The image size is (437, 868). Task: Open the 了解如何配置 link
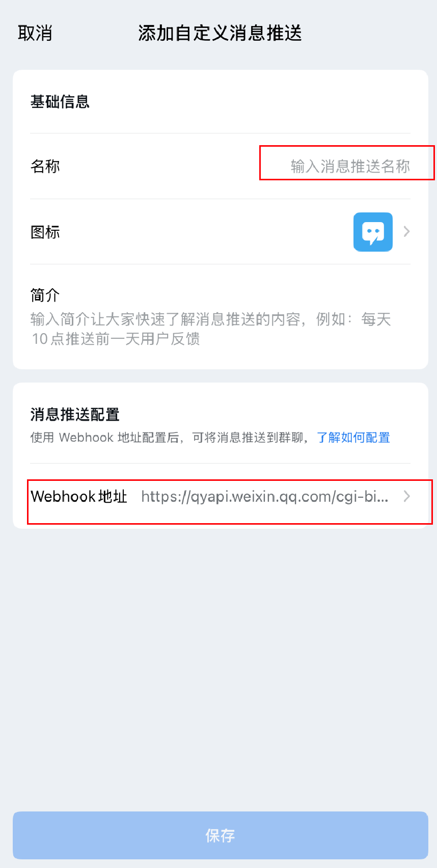pos(353,438)
